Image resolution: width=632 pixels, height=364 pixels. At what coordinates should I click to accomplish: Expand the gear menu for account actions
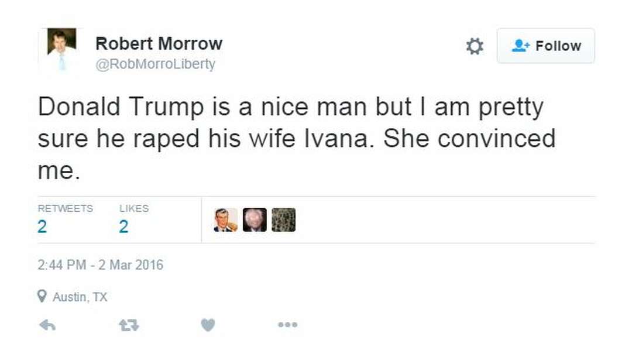point(474,46)
